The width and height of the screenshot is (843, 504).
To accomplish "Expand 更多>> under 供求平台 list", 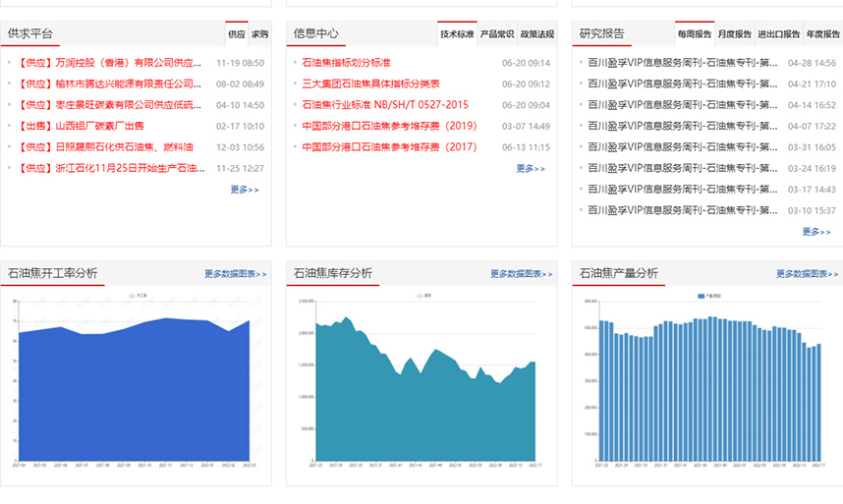I will click(x=245, y=190).
